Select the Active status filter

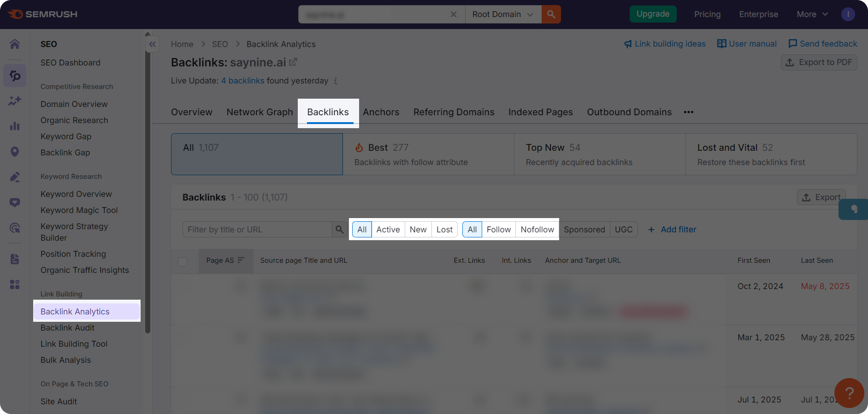388,230
